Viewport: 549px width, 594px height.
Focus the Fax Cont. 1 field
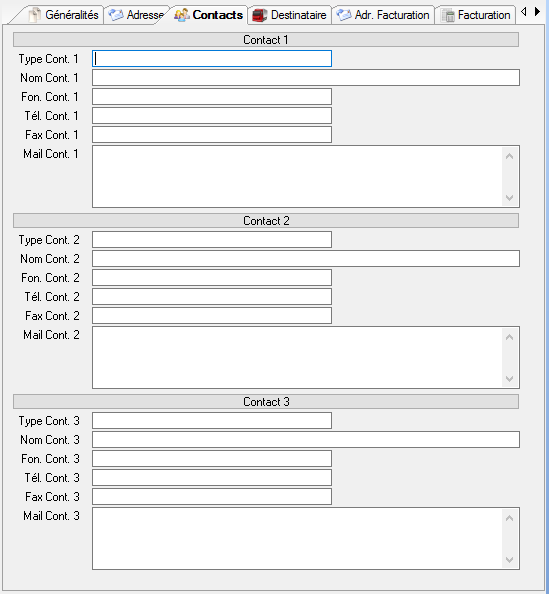(212, 134)
